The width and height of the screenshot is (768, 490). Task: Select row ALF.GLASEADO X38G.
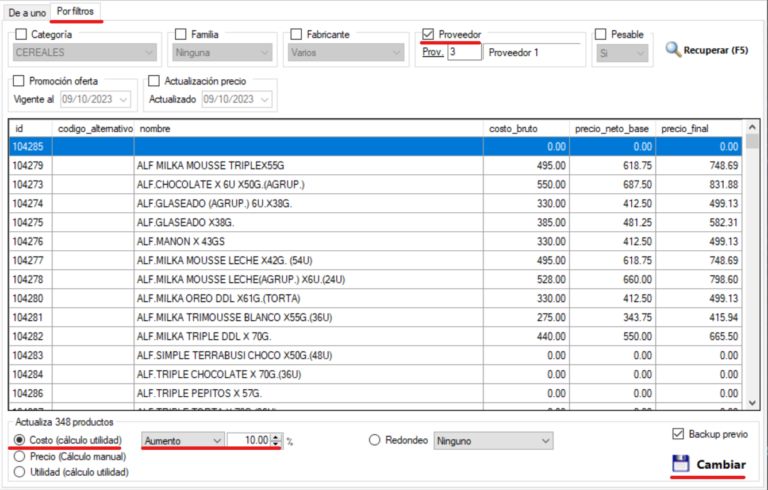coord(375,222)
